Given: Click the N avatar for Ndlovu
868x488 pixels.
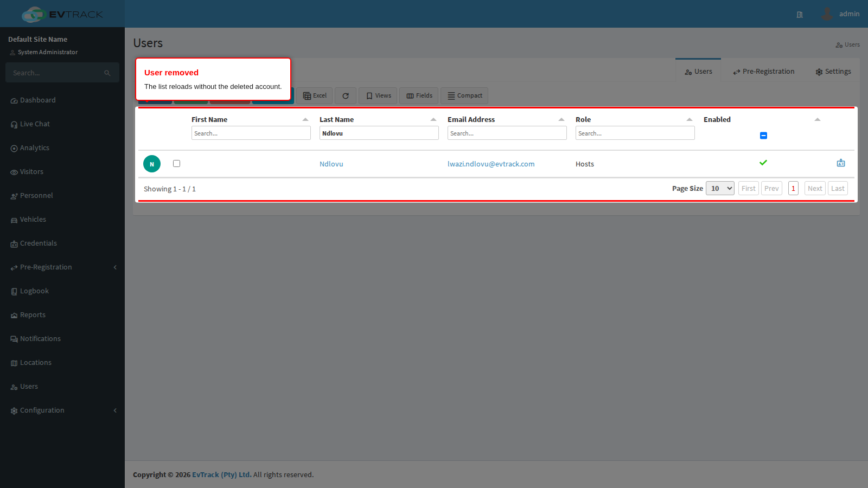Looking at the screenshot, I should (152, 164).
